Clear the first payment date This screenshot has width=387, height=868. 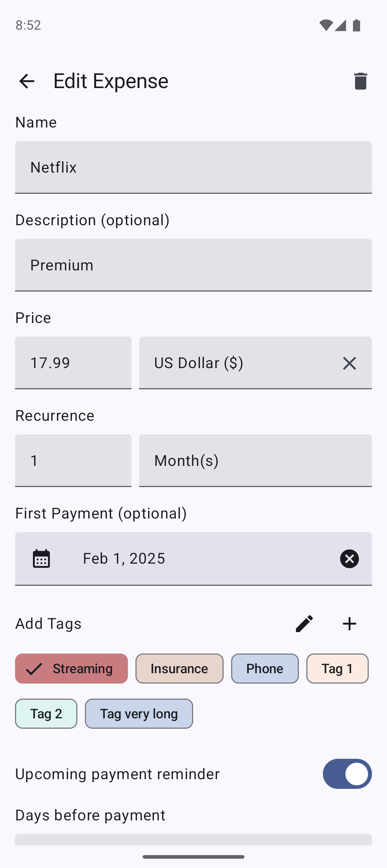349,559
